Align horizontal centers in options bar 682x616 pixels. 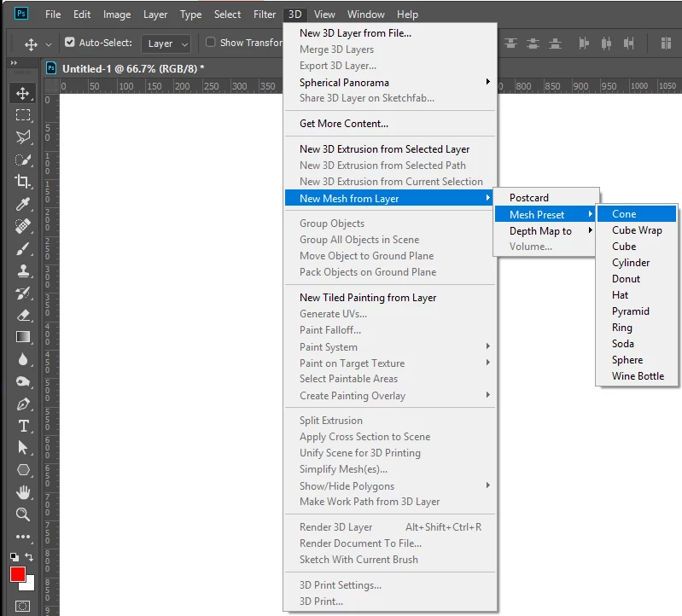tap(606, 43)
